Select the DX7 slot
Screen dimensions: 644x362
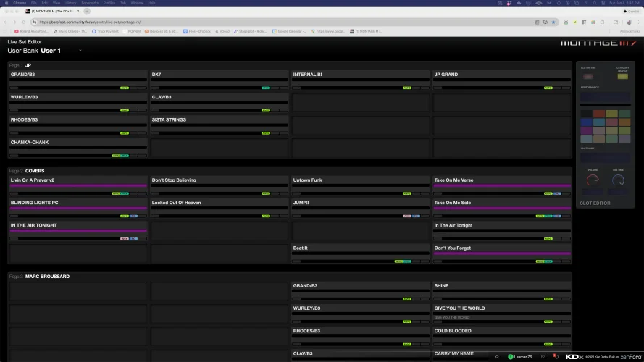pos(219,80)
